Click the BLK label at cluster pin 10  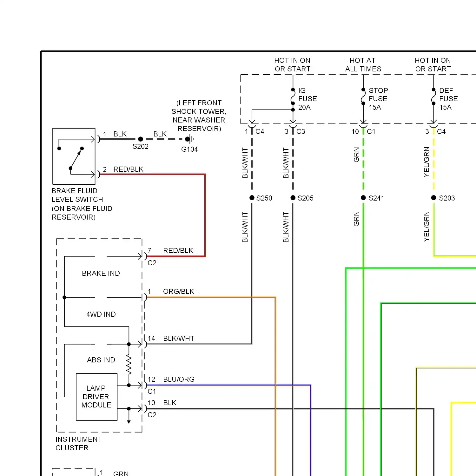[x=170, y=403]
